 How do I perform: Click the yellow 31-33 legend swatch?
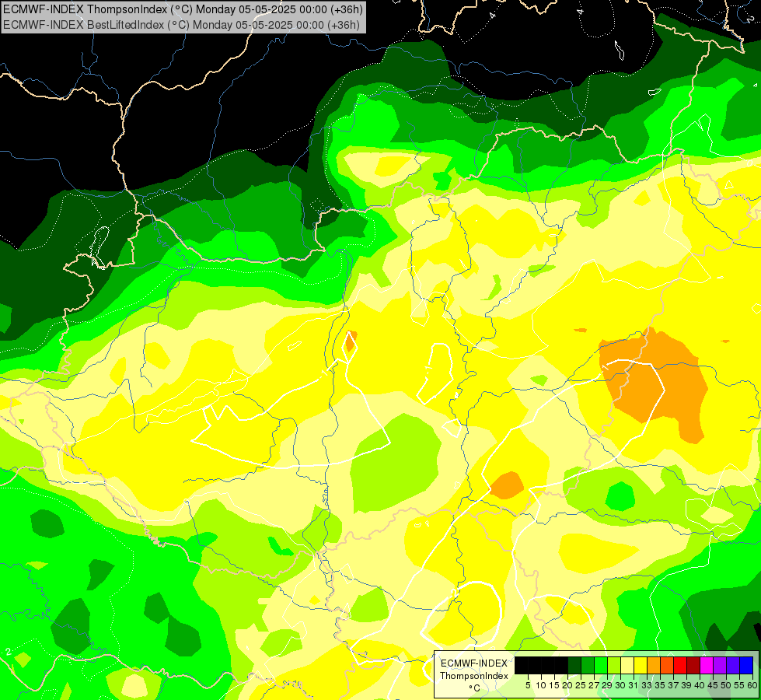coord(641,666)
